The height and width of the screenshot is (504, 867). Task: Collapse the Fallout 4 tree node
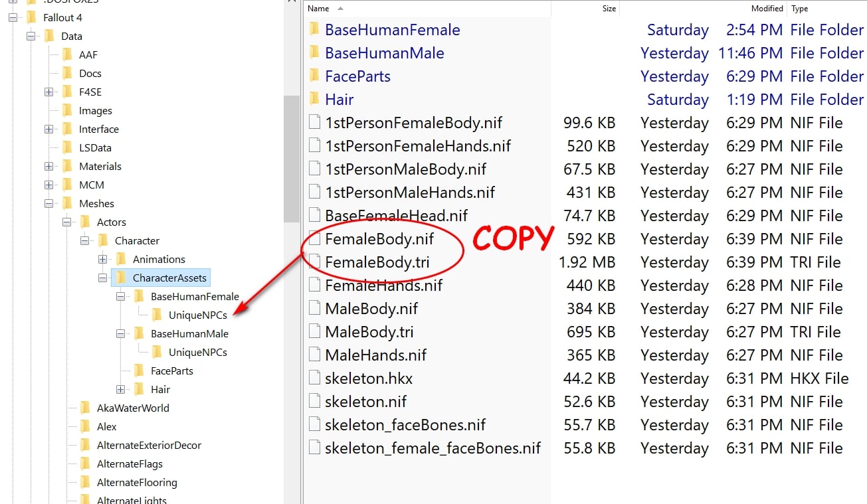11,17
